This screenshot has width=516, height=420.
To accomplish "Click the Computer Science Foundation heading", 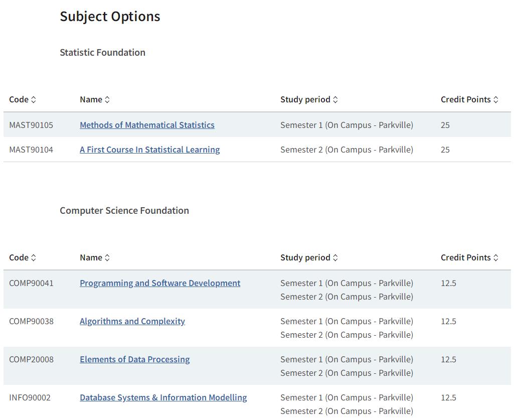I will (124, 210).
